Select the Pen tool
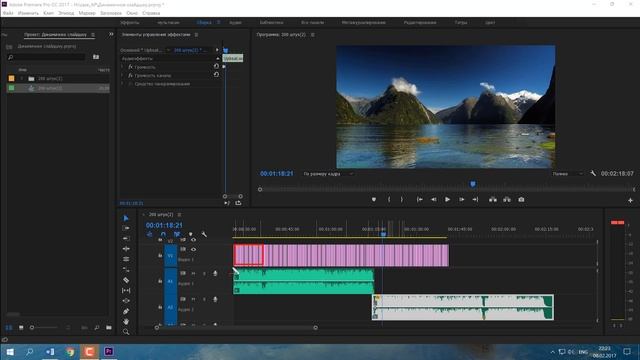Viewport: 640px width, 360px height. tap(126, 311)
